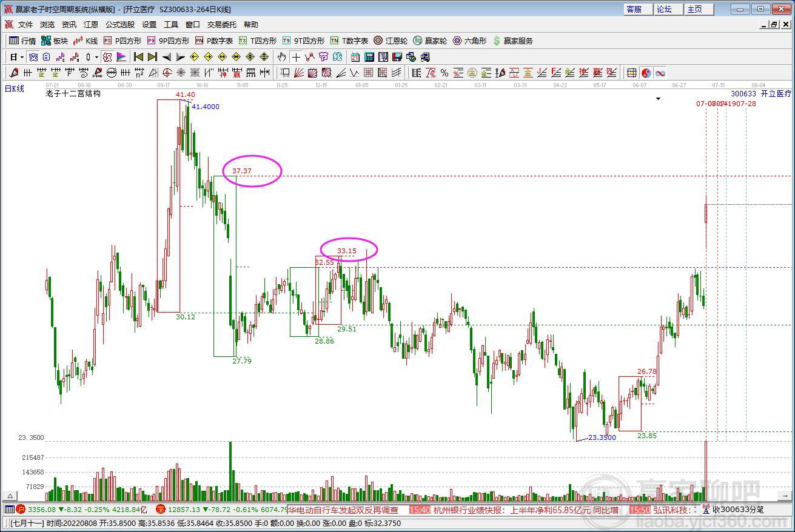
Task: Open the 窗口 menu
Action: tap(193, 25)
